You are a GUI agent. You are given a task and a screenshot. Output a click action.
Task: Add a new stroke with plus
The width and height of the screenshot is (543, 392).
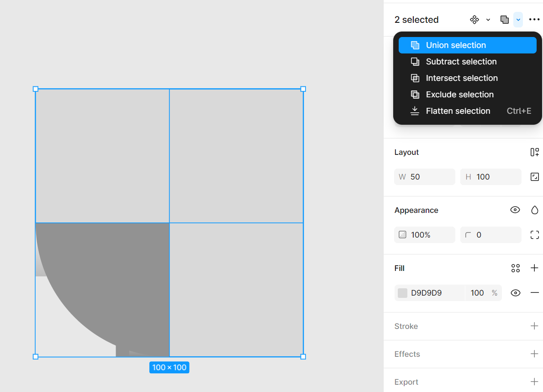pos(534,326)
